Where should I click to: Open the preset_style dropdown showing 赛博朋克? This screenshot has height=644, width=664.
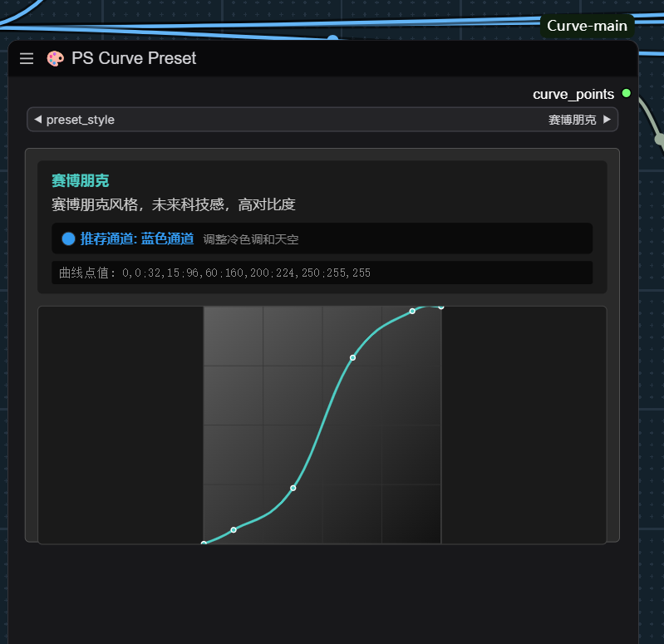coord(322,120)
